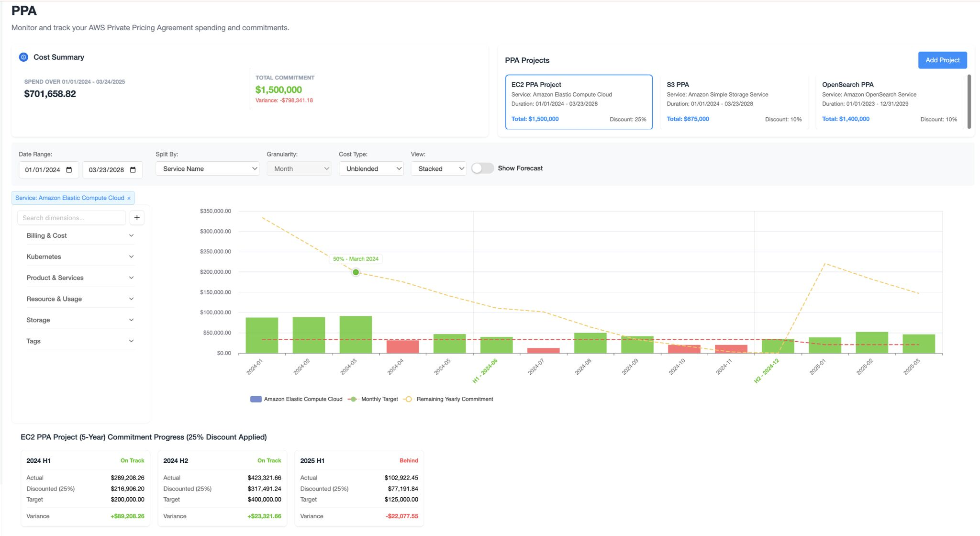Click the 50% March 2024 milestone marker

(x=356, y=272)
